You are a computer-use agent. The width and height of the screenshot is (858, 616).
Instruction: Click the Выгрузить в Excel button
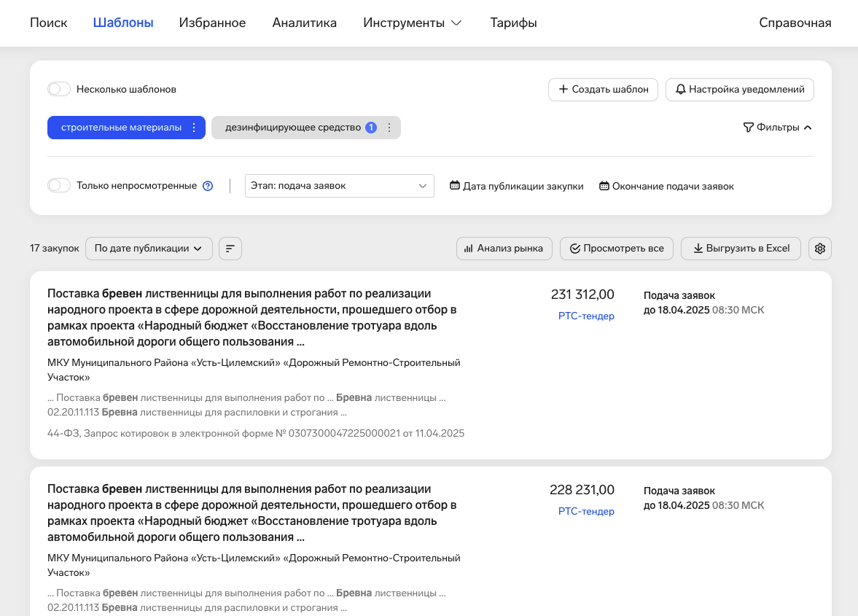pyautogui.click(x=741, y=248)
